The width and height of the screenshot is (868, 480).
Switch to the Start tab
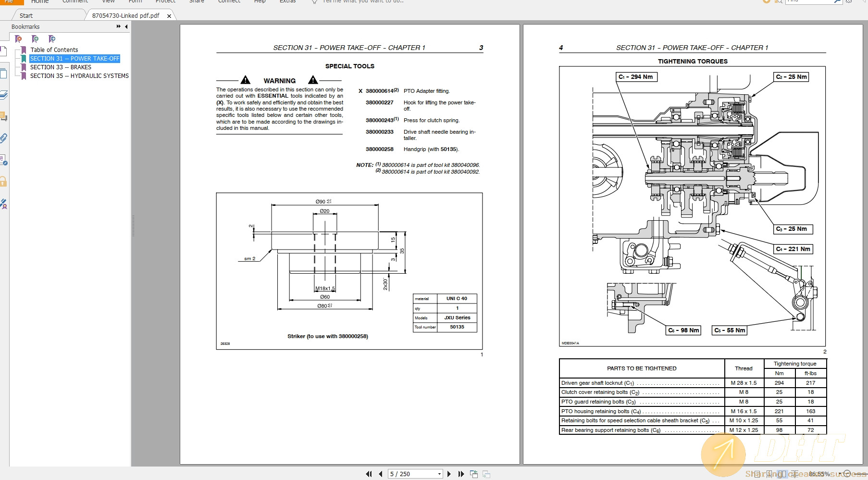point(26,15)
